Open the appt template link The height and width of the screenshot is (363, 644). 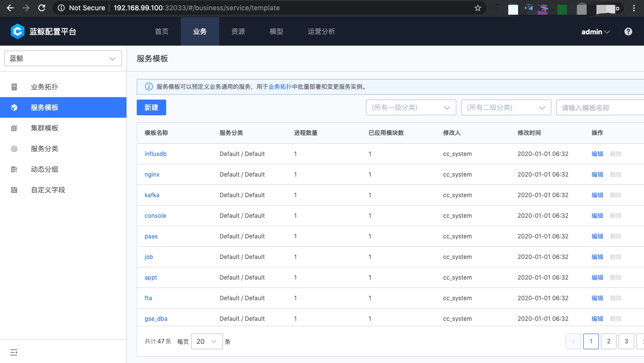pos(151,278)
